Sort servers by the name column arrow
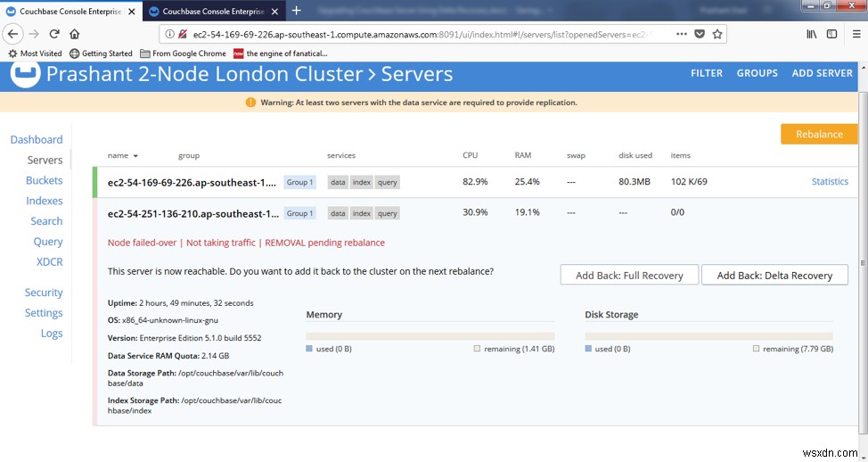The height and width of the screenshot is (462, 868). coord(135,156)
